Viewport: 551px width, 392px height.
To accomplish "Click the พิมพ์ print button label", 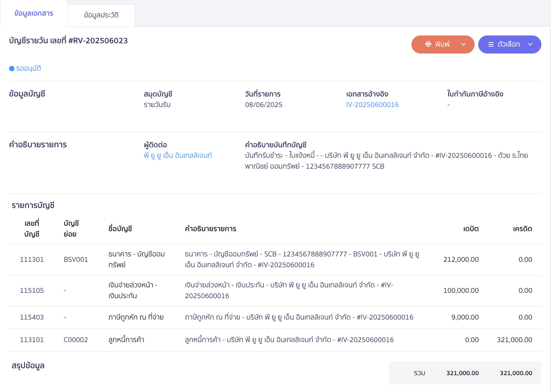I will (x=442, y=44).
